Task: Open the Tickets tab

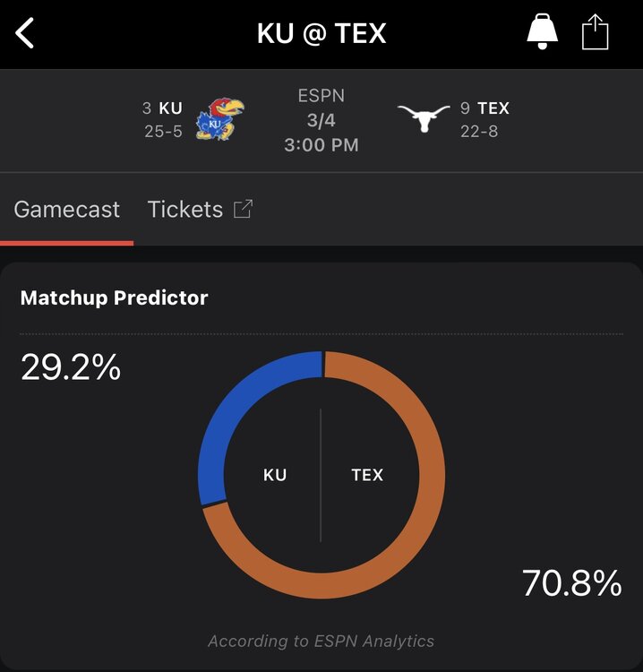Action: pyautogui.click(x=185, y=210)
